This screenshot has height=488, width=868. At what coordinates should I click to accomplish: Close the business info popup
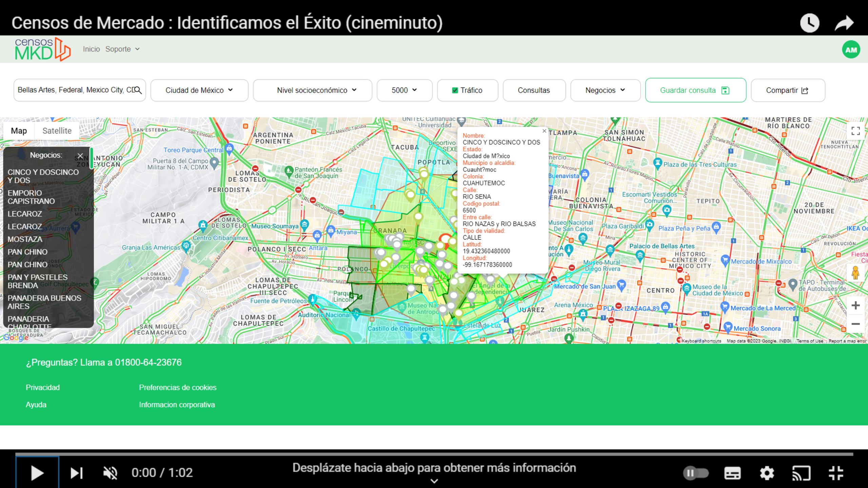tap(544, 131)
